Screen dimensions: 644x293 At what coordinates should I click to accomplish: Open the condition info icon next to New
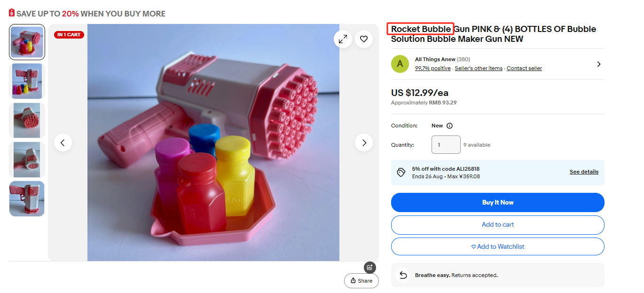tap(449, 126)
